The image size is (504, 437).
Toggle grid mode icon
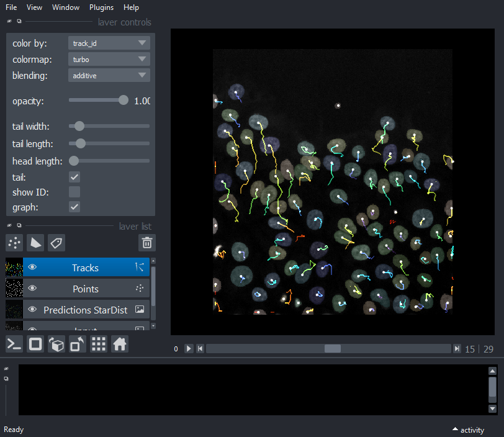[99, 344]
